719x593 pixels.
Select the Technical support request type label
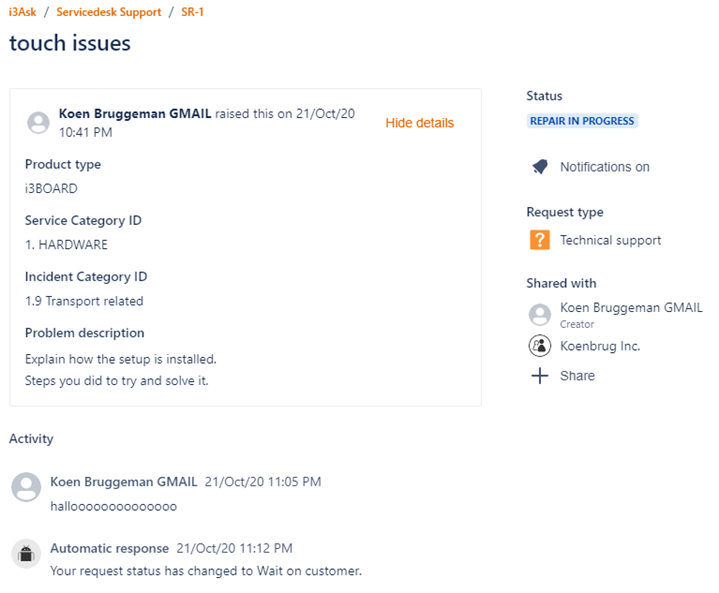(x=610, y=240)
